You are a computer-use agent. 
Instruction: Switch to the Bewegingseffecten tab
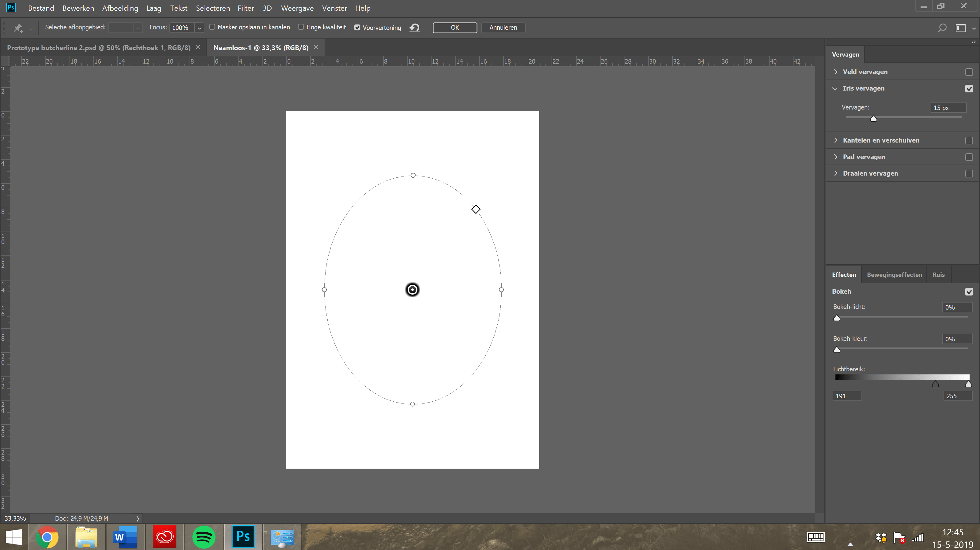[894, 274]
